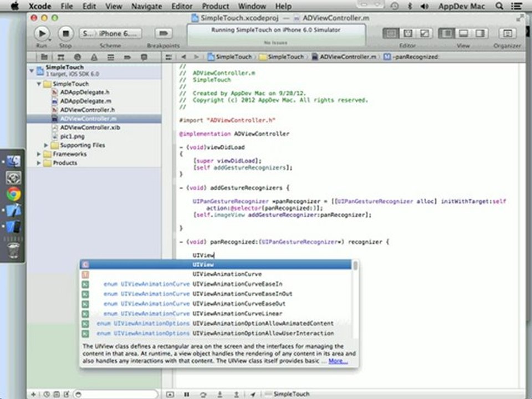Expand the Supporting Files folder
Viewport: 532px width, 399px height.
coord(46,145)
